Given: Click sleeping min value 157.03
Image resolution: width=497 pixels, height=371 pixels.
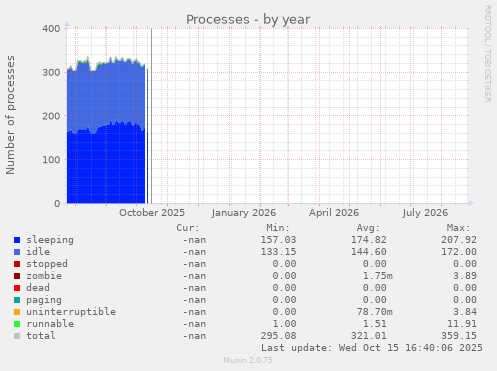Looking at the screenshot, I should point(278,240).
